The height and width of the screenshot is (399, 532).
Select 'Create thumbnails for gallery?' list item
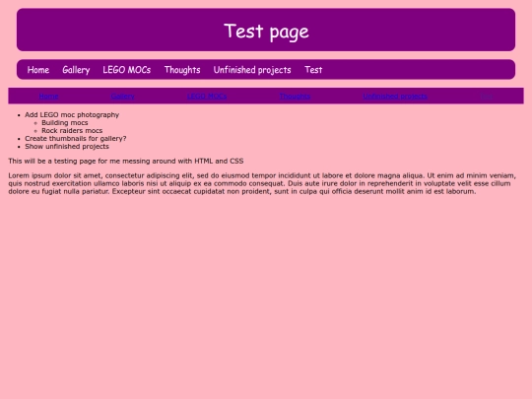point(76,139)
